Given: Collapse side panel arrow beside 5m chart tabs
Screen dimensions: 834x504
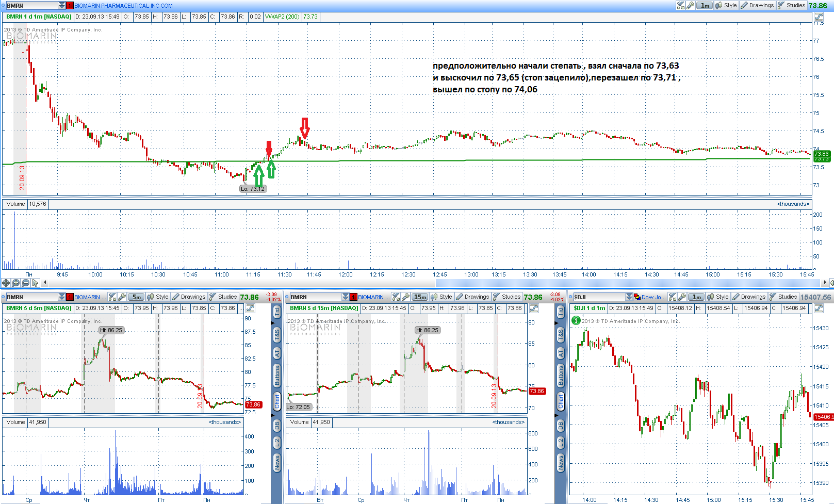Looking at the screenshot, I should [273, 323].
